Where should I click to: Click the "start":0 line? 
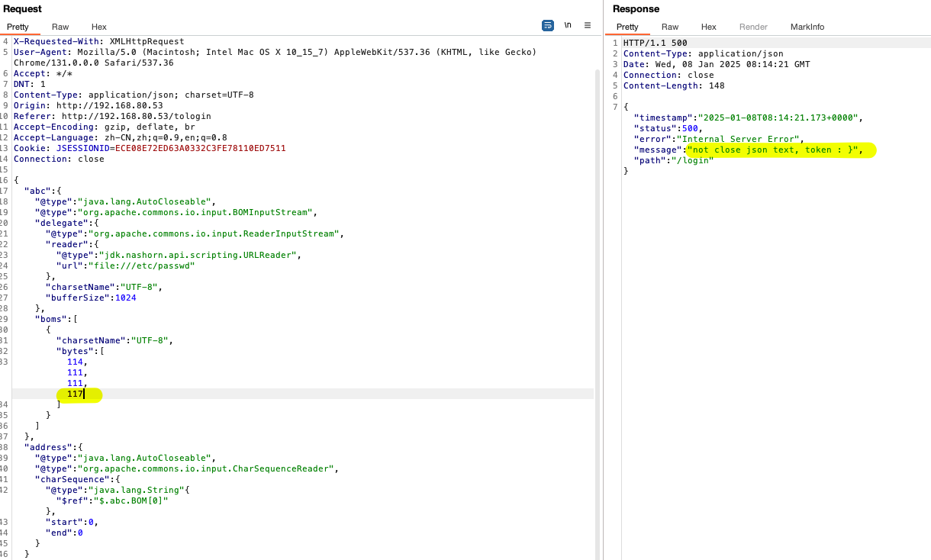point(72,522)
